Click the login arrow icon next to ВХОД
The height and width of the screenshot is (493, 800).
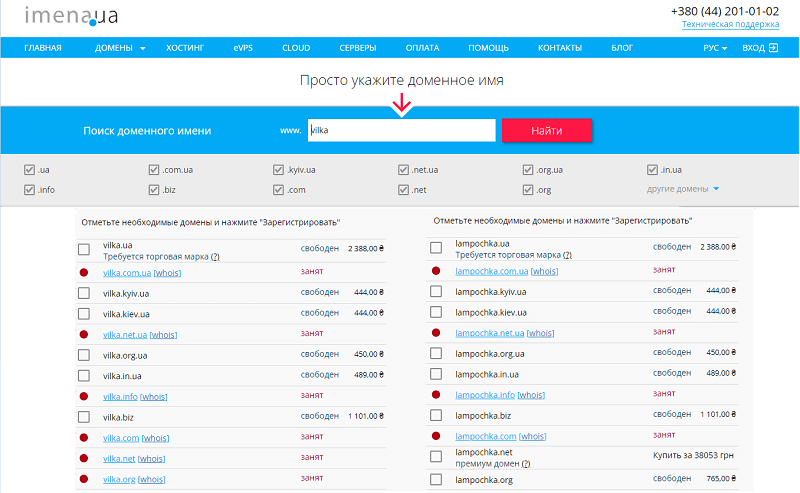click(x=773, y=47)
